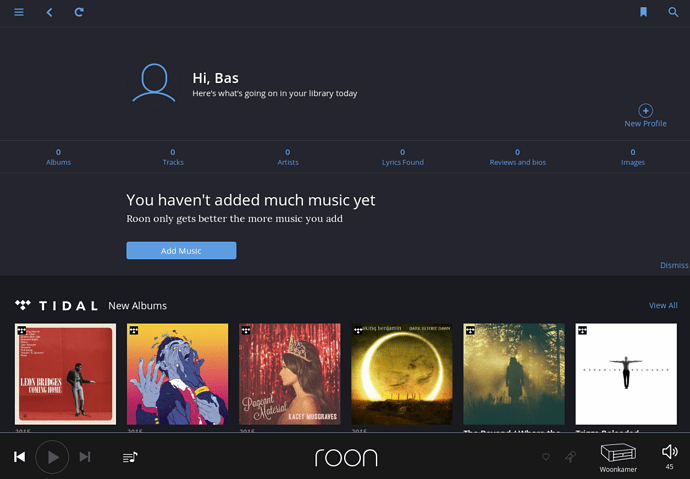
Task: Click View All for TIDAL New Albums
Action: pos(663,305)
